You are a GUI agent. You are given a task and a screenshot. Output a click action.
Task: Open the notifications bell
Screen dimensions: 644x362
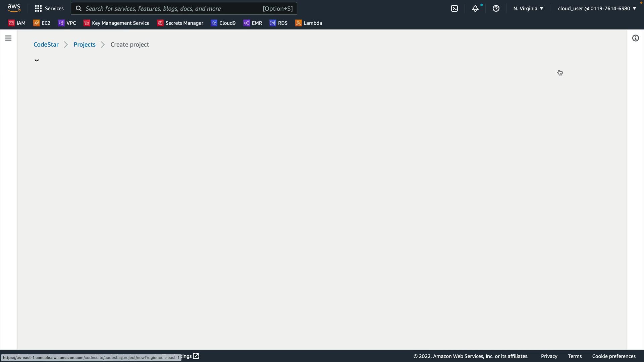[475, 8]
